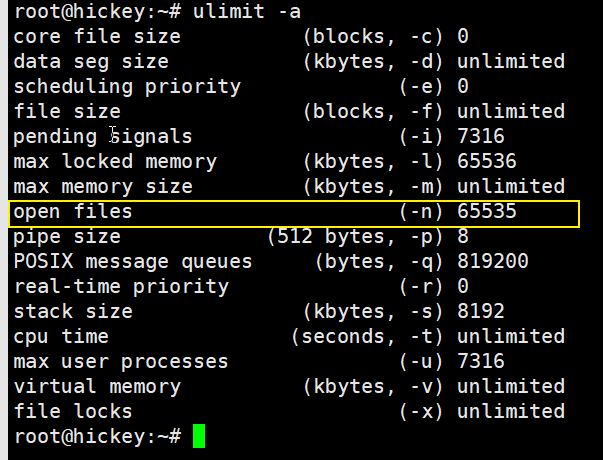Click the max memory size label
The width and height of the screenshot is (603, 460).
[x=103, y=186]
